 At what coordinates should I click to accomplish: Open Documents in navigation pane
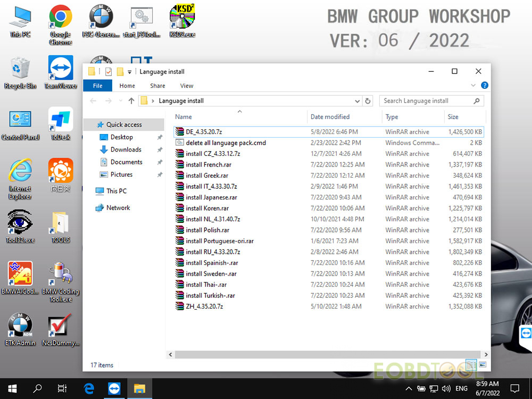pos(126,162)
